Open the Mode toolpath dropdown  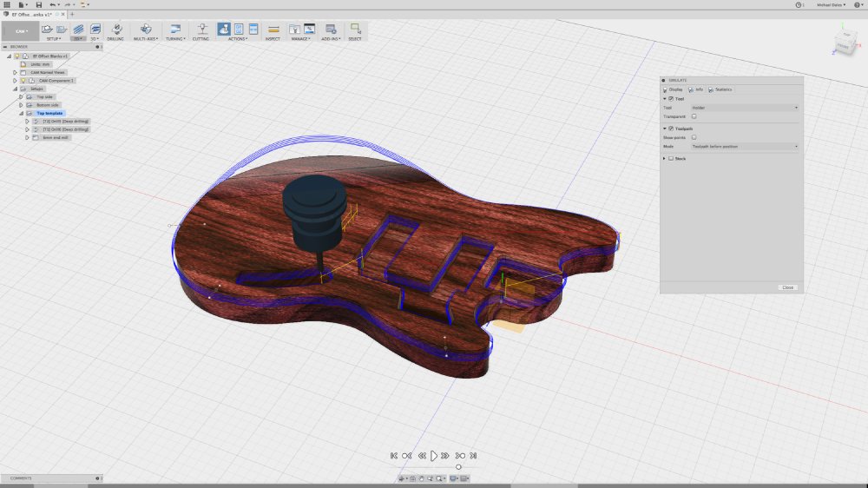pyautogui.click(x=745, y=146)
